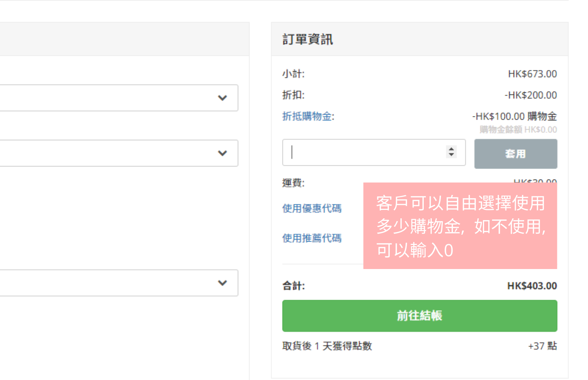Click the +37 點 reward points value

pos(542,346)
